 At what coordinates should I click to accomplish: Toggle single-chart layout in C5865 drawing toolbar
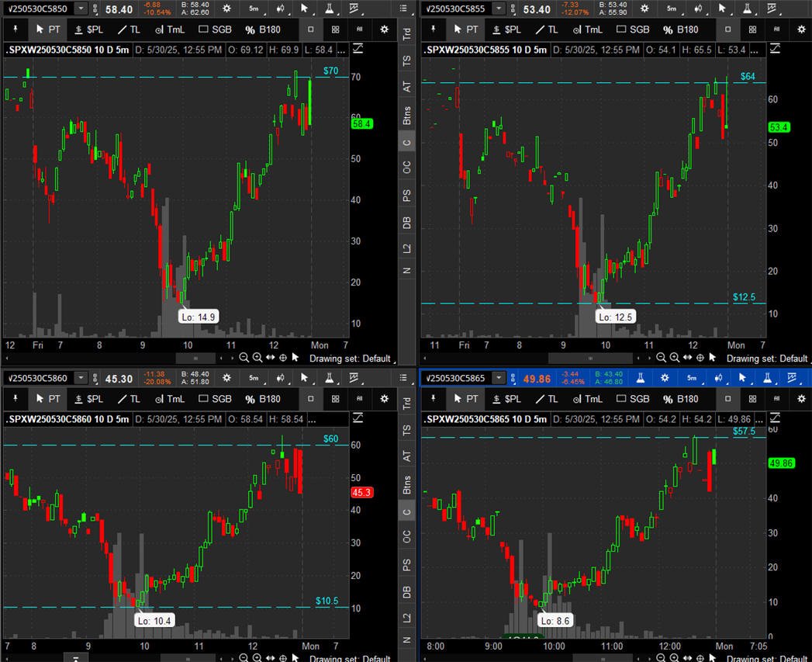click(x=728, y=399)
